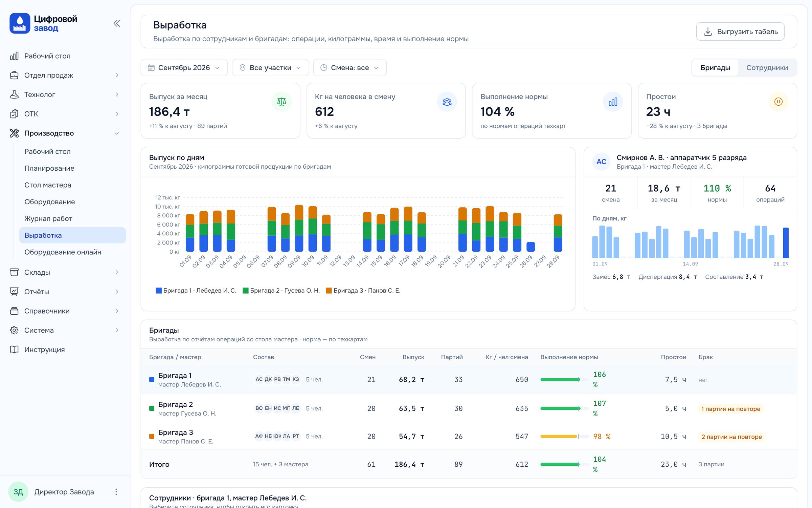Image resolution: width=812 pixels, height=508 pixels.
Task: Click the ОТК clipboard icon
Action: pos(14,114)
